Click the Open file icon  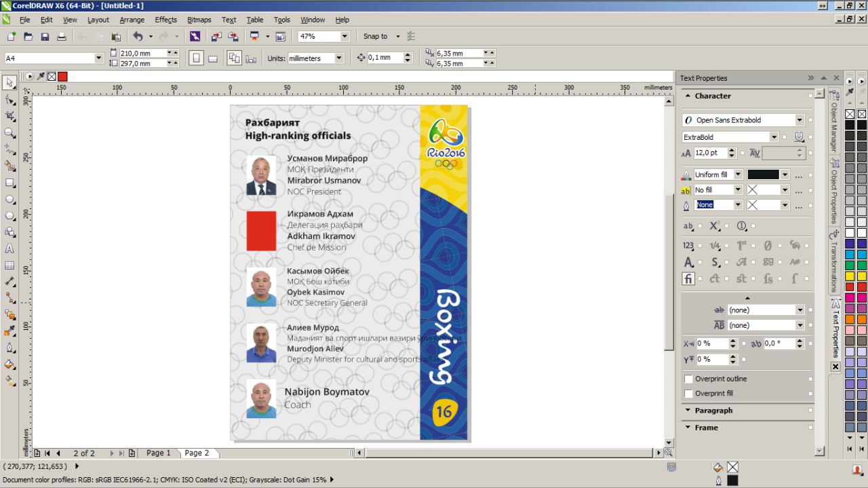28,37
